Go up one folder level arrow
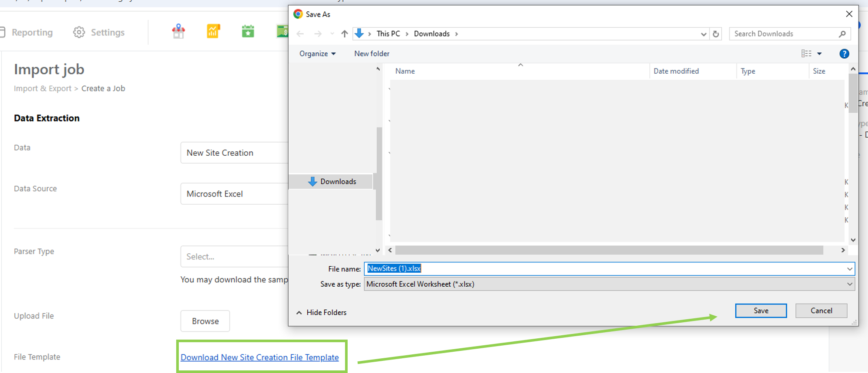The image size is (868, 373). click(x=345, y=34)
